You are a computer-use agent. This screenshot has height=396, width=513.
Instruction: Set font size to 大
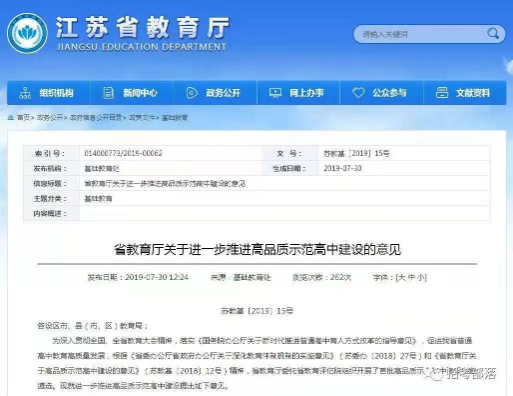[401, 277]
